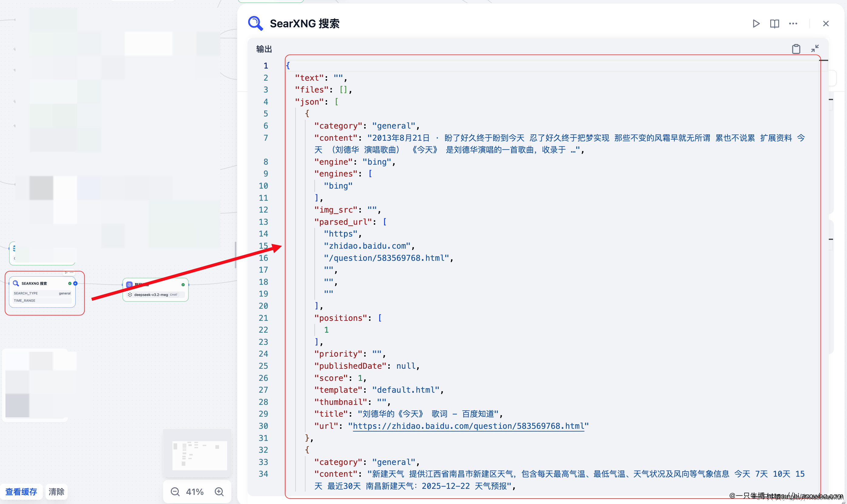
Task: Click the zoom in magnifier icon
Action: tap(219, 492)
